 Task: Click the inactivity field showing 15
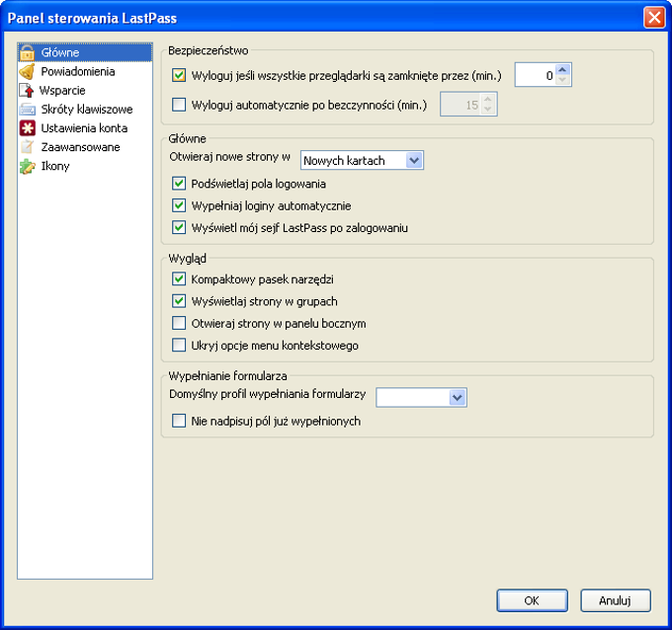(461, 104)
